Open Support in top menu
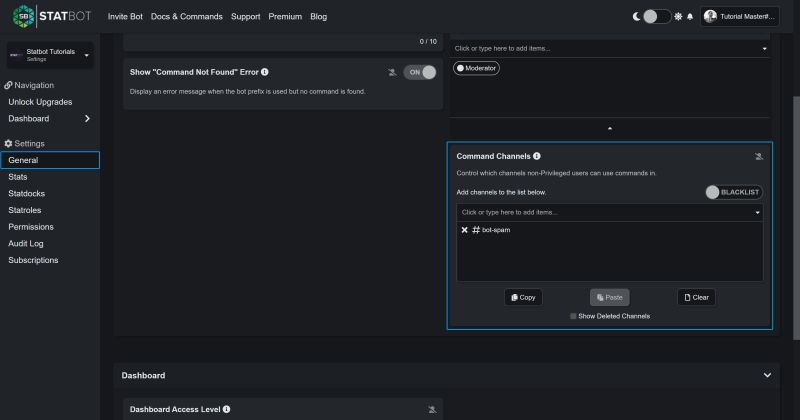 click(x=245, y=17)
